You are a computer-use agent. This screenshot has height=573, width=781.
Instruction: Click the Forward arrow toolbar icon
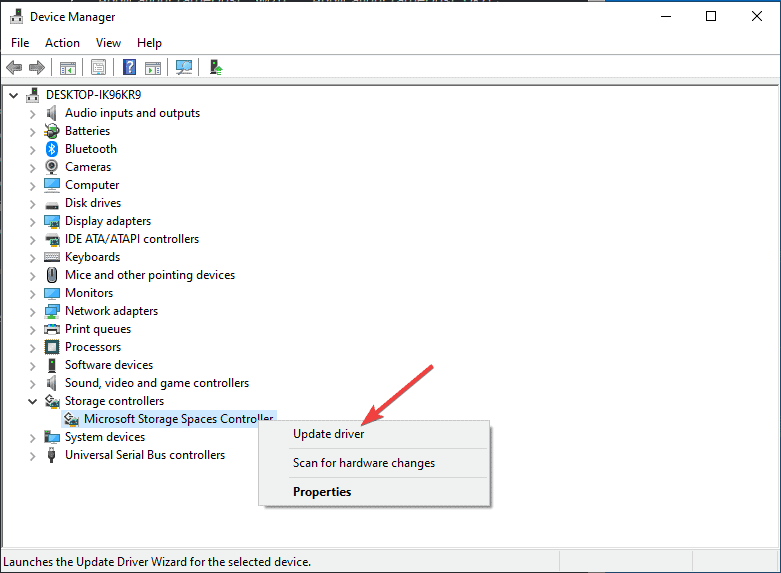[37, 67]
